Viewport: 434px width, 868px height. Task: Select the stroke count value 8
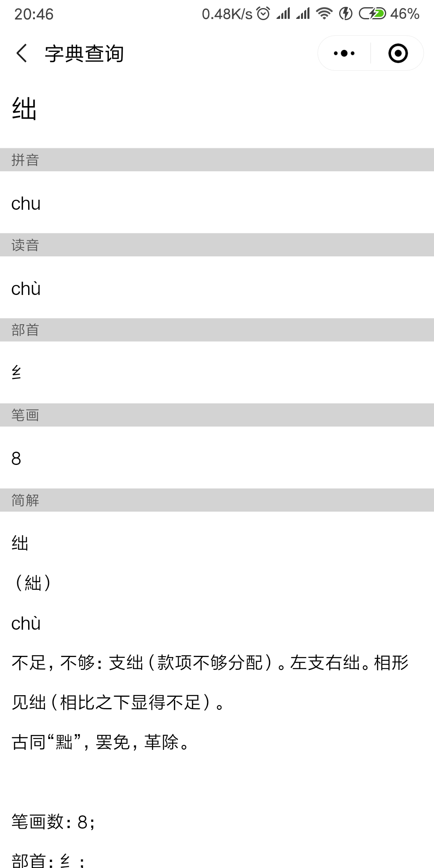16,459
